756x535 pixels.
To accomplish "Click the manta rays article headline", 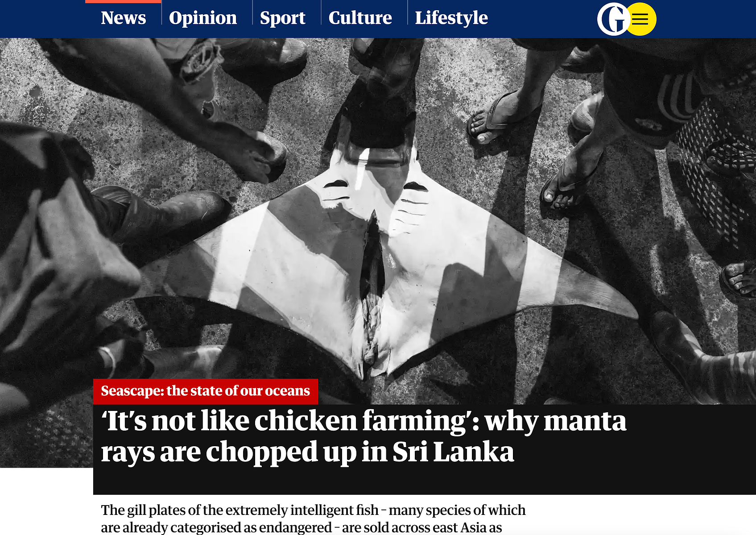I will point(364,436).
